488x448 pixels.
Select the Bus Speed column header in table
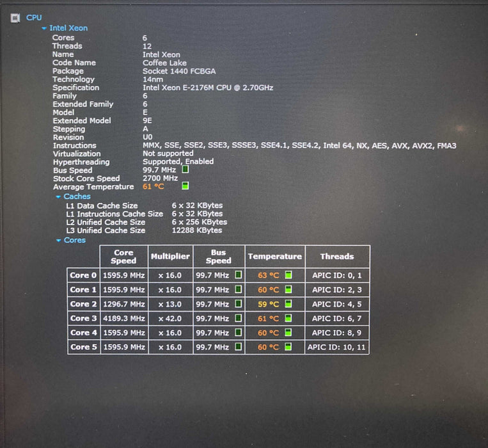219,257
